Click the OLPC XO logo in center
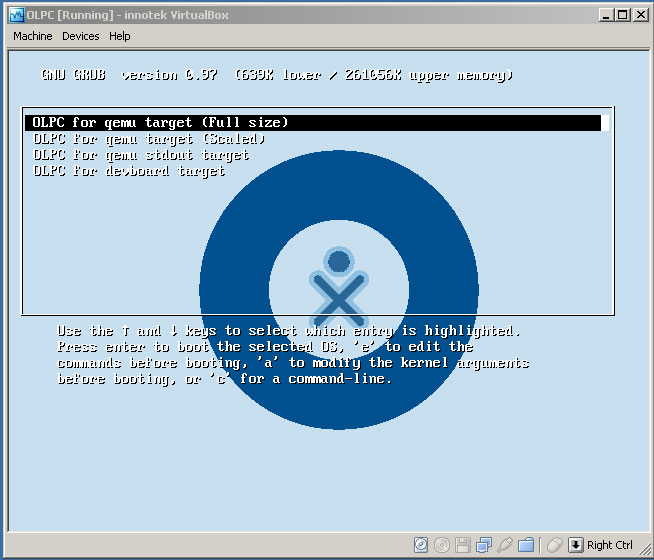 pyautogui.click(x=339, y=289)
